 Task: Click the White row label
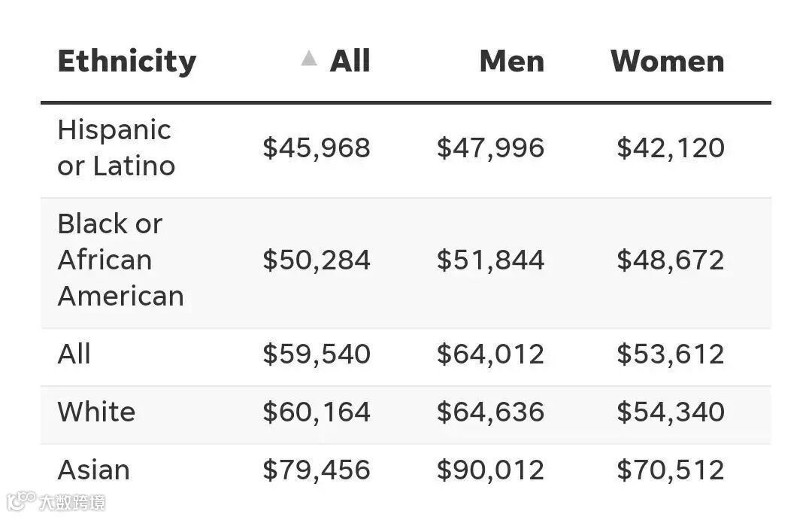(x=96, y=412)
